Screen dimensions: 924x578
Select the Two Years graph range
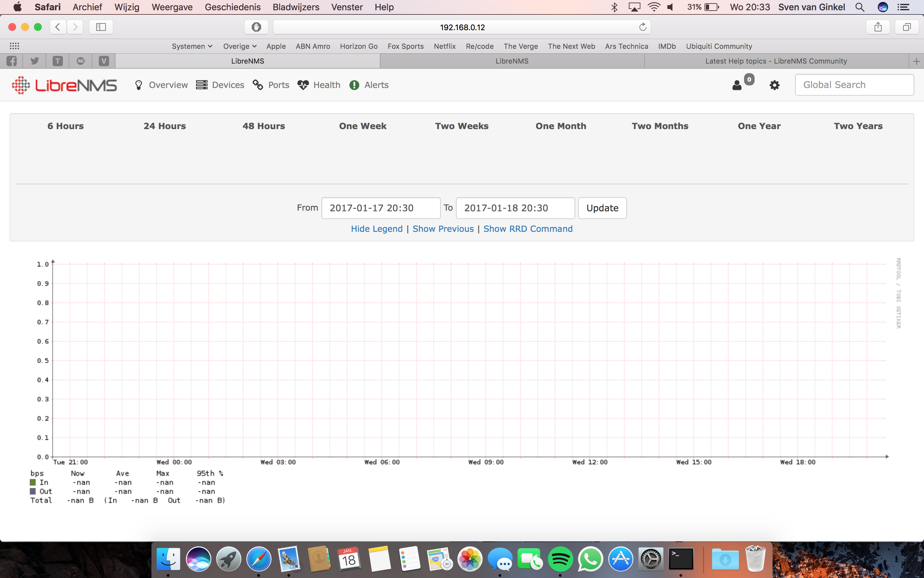tap(858, 126)
